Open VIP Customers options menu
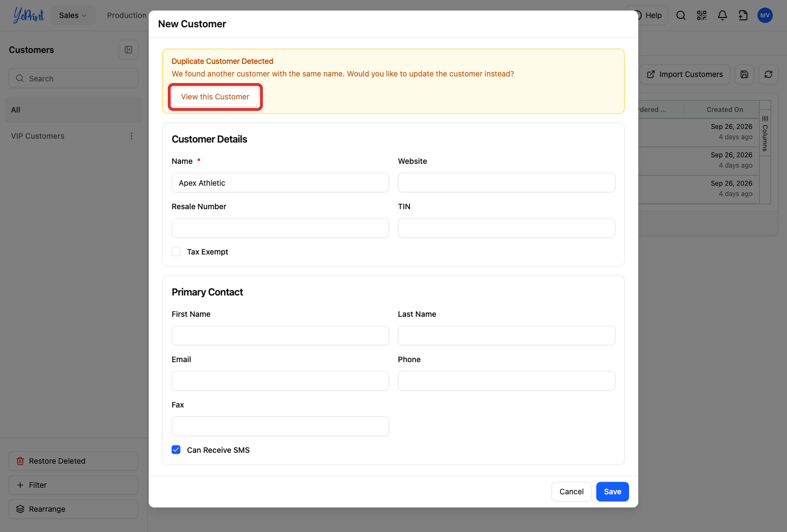This screenshot has height=532, width=787. [132, 136]
